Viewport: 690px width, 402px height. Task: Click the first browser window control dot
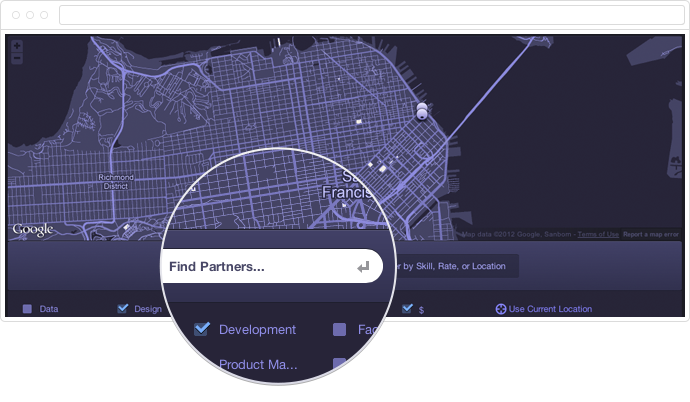[x=16, y=15]
